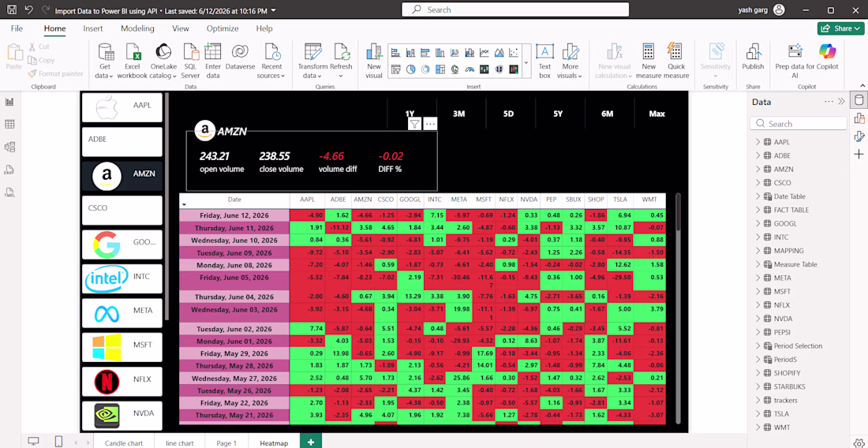Select the treemap visual icon
This screenshot has height=448, width=868.
pos(440,69)
